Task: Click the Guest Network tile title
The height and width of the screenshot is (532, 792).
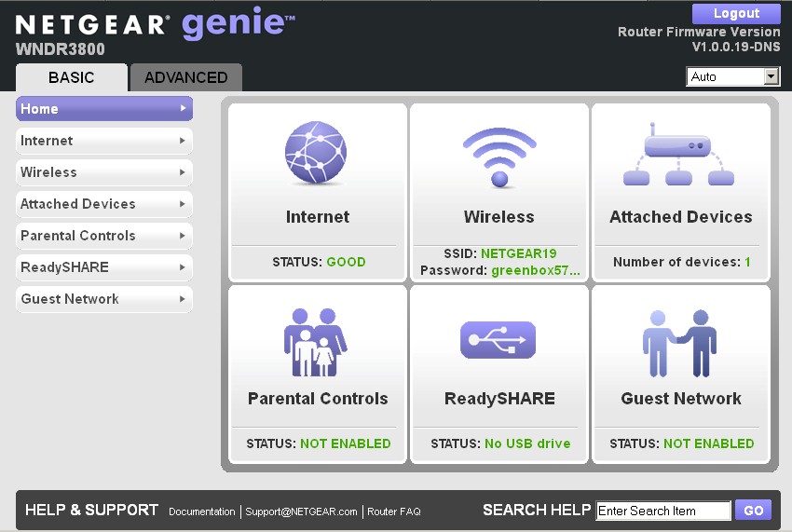Action: pos(681,399)
